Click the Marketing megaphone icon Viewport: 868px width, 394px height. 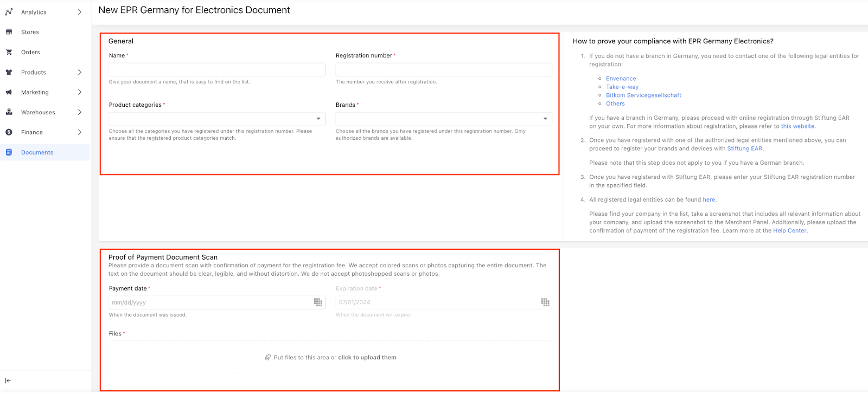[9, 92]
